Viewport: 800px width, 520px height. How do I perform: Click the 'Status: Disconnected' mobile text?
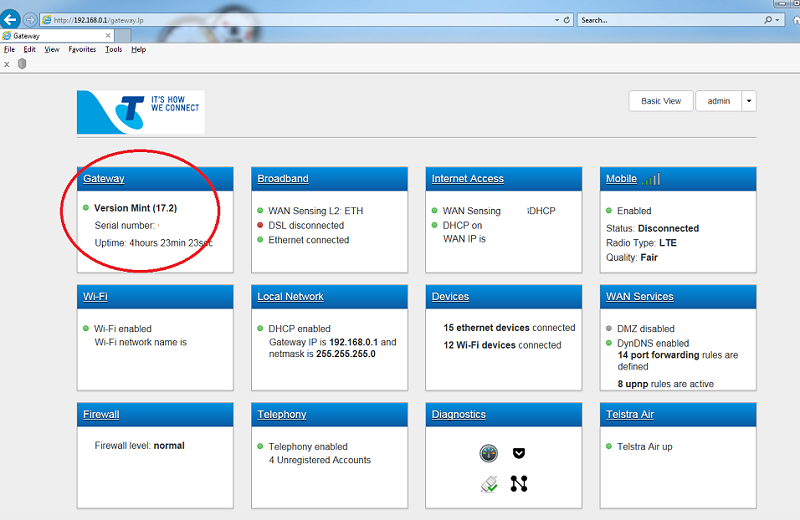point(652,228)
